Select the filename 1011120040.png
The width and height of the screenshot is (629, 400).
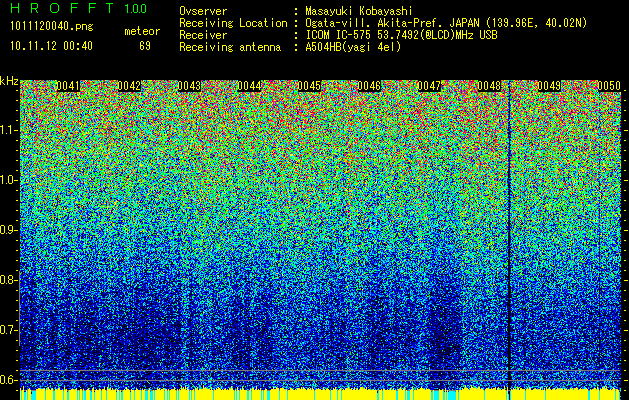(52, 26)
